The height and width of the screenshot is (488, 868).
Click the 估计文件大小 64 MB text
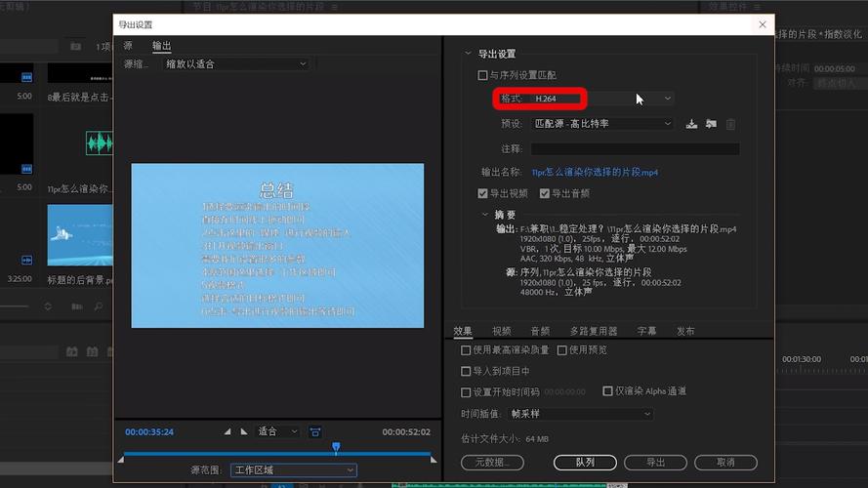(505, 439)
